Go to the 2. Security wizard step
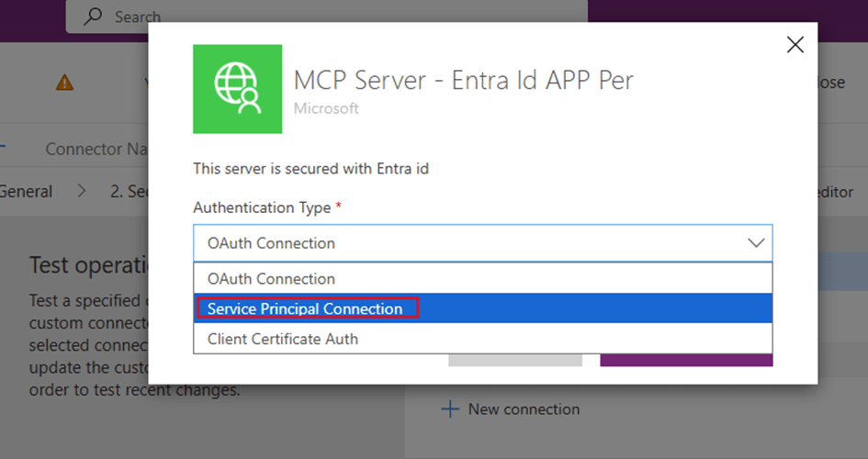Viewport: 868px width, 459px height. [129, 192]
